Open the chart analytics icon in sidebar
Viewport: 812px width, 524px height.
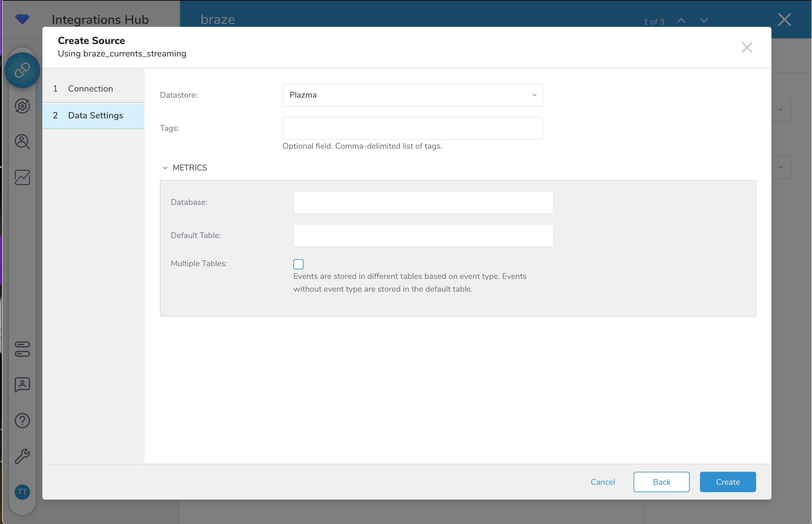[22, 177]
